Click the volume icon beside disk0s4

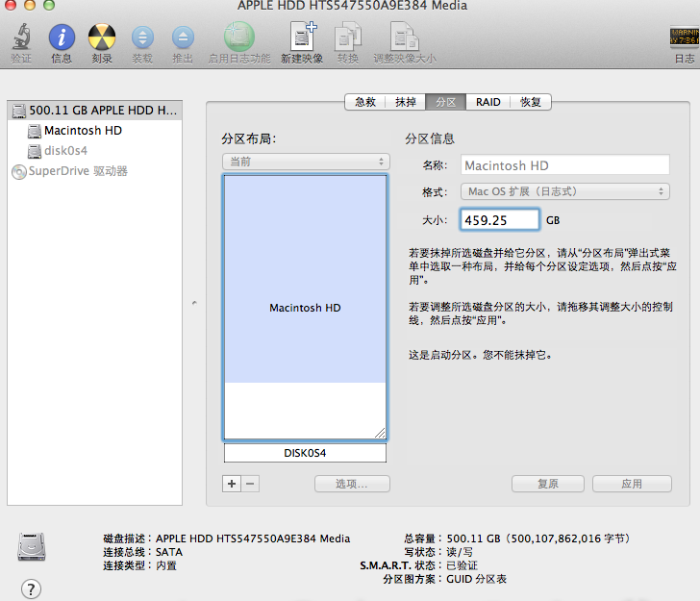(35, 151)
